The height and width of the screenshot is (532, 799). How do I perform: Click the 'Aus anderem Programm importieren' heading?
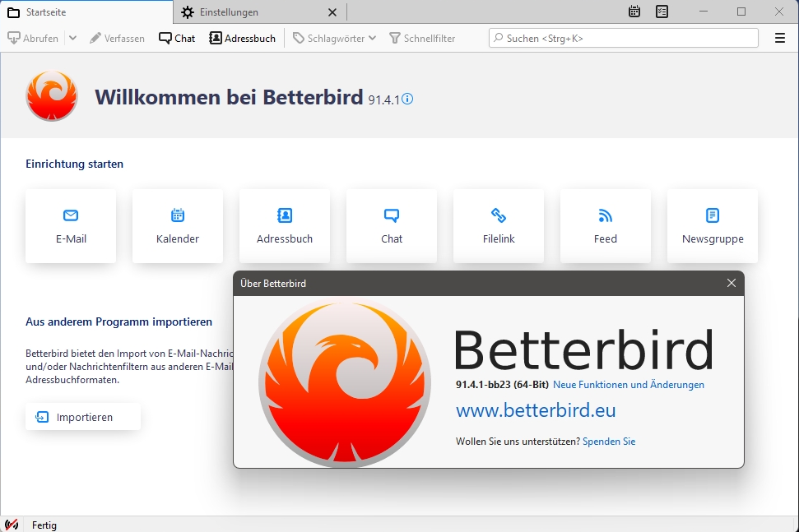(x=118, y=322)
